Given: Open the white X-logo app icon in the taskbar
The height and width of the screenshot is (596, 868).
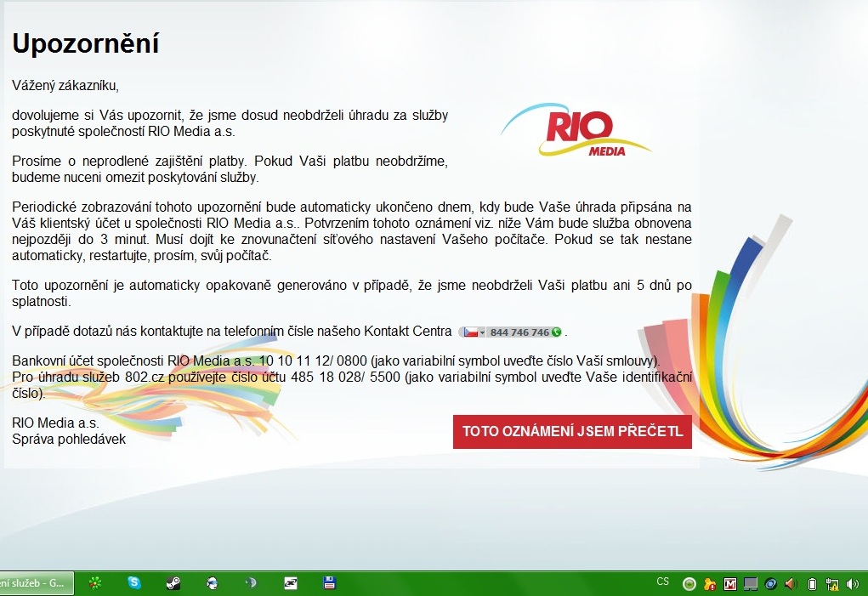Looking at the screenshot, I should (x=291, y=582).
